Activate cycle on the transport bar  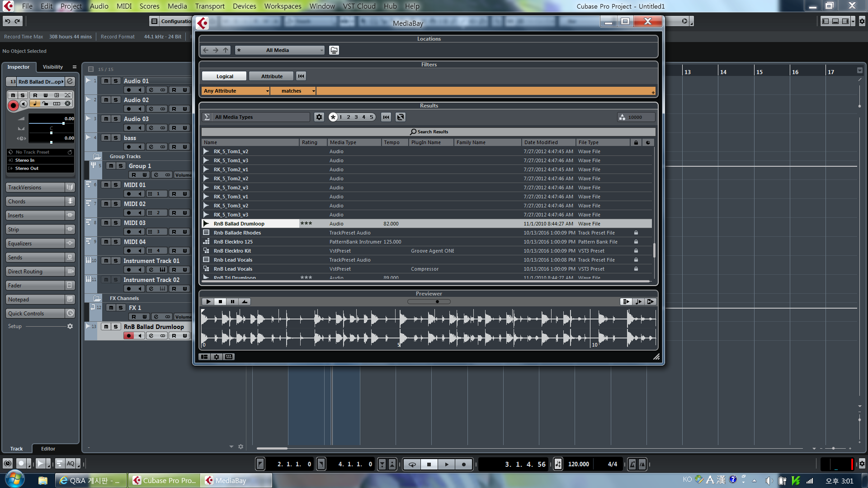[412, 464]
